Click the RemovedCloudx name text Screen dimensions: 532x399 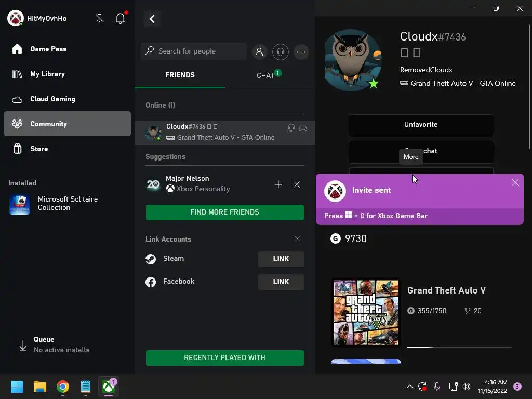[426, 70]
